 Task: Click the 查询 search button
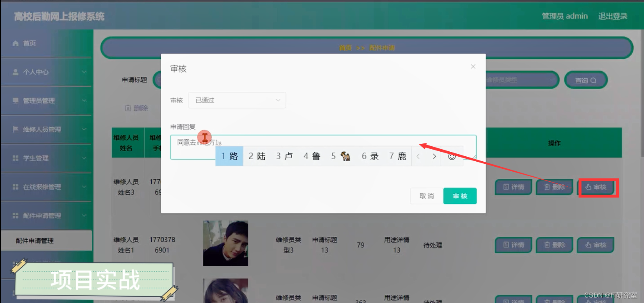(x=586, y=80)
